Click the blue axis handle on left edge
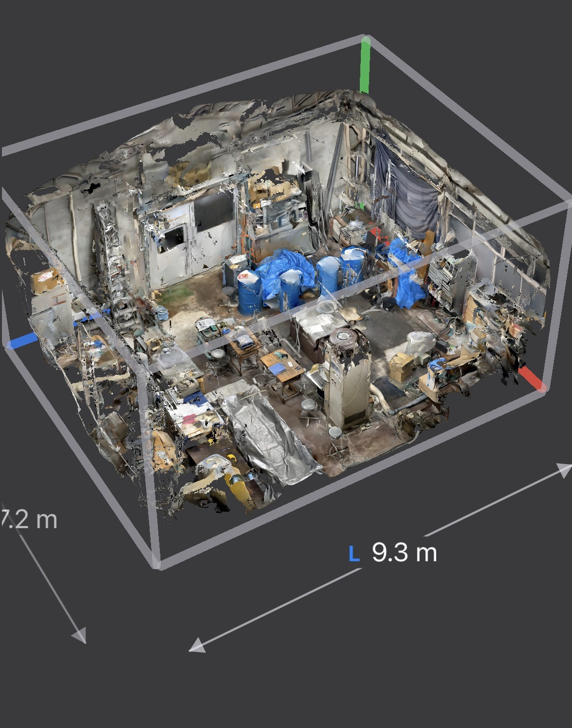 coord(22,341)
